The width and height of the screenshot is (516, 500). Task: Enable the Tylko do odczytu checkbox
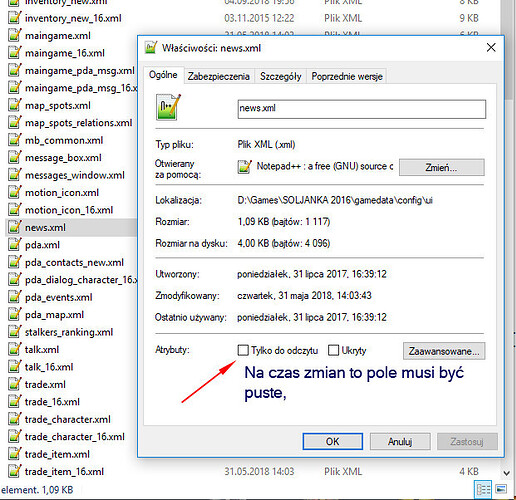(x=243, y=350)
